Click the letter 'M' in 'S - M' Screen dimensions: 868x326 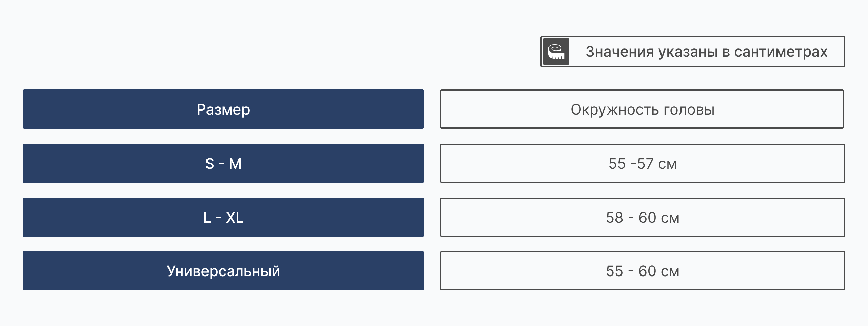pyautogui.click(x=235, y=164)
